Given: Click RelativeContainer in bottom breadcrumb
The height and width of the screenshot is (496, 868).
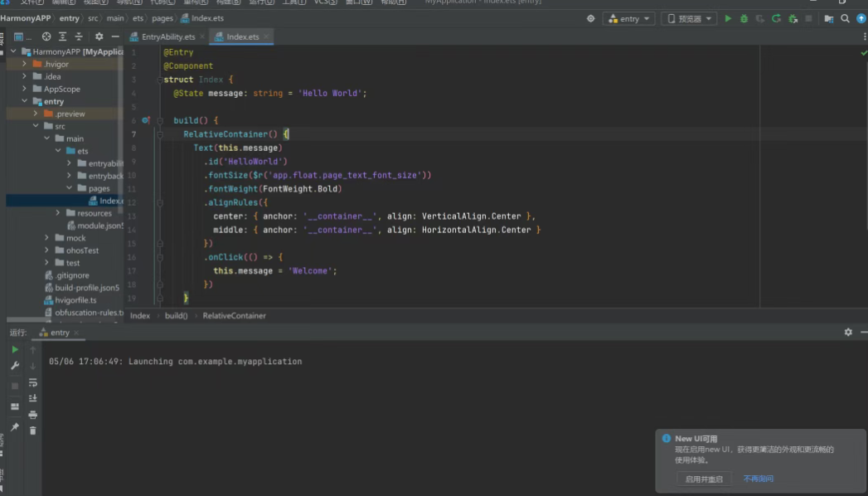Looking at the screenshot, I should pyautogui.click(x=234, y=315).
